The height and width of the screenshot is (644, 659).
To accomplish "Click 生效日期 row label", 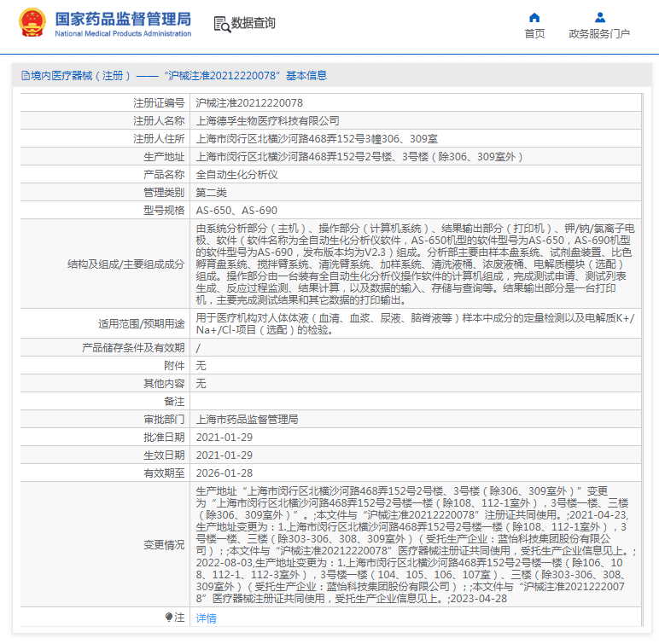I will (x=165, y=455).
